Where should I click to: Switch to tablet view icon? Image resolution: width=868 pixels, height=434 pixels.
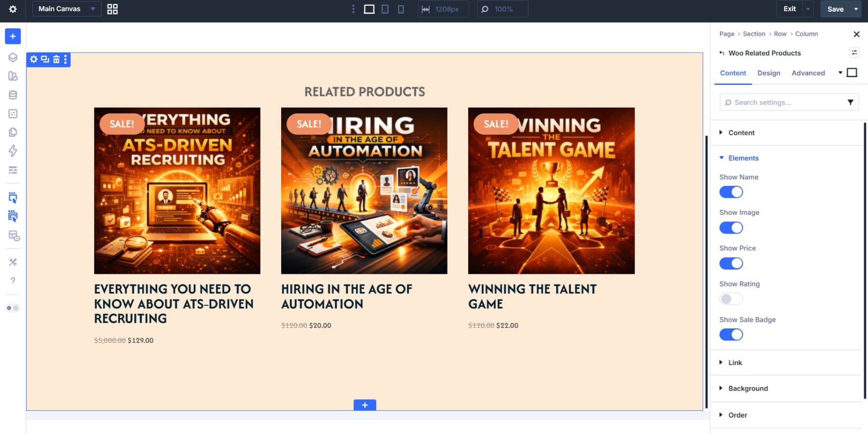(385, 9)
